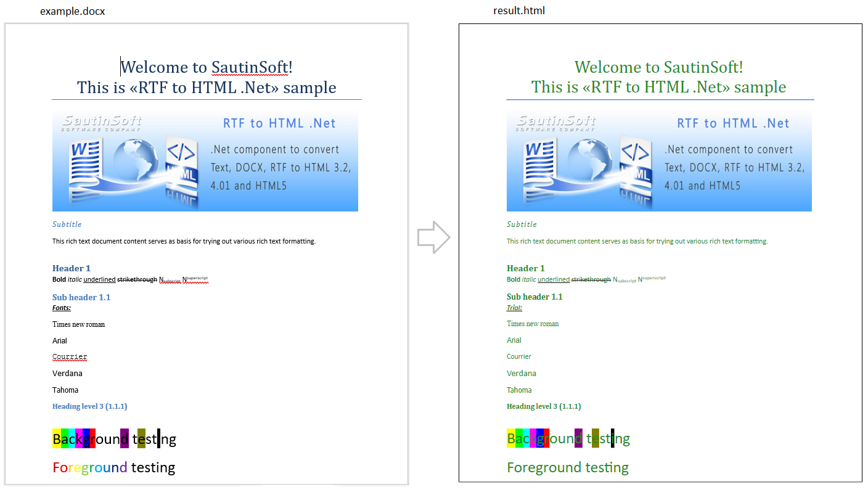Click the 'strikethrough' word in result.html
The width and height of the screenshot is (868, 492).
tap(591, 280)
